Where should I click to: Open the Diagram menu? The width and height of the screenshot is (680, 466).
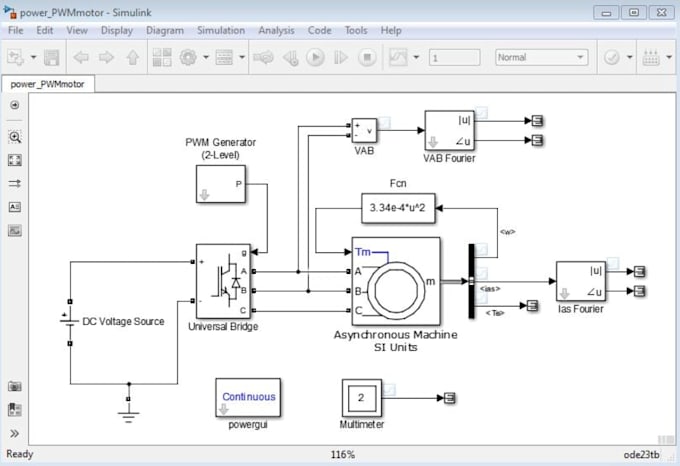tap(165, 30)
